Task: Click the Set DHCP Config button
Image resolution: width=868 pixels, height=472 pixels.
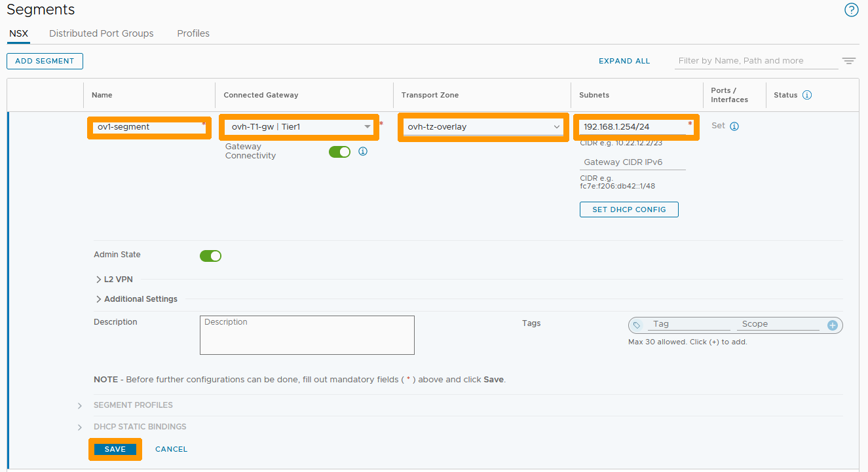Action: coord(629,209)
